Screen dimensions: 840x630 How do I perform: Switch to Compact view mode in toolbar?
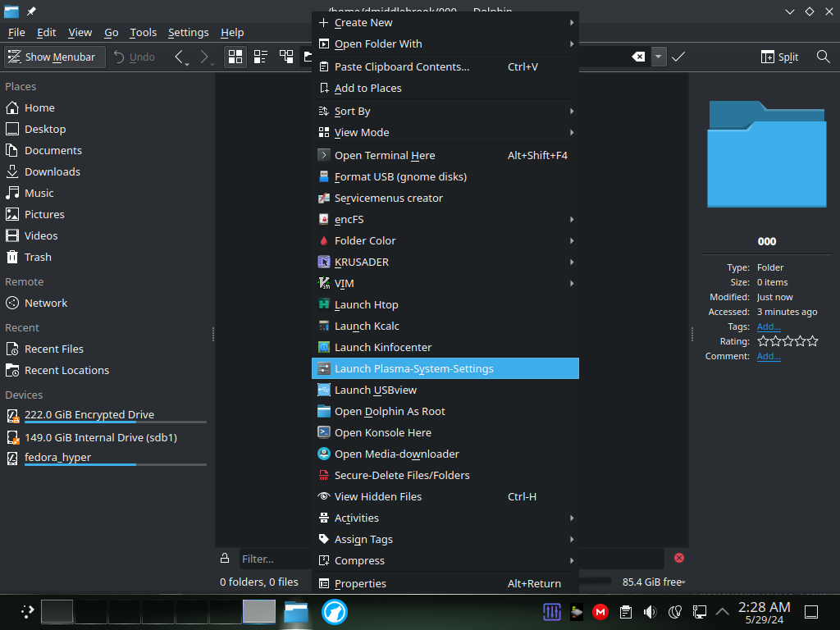tap(261, 57)
